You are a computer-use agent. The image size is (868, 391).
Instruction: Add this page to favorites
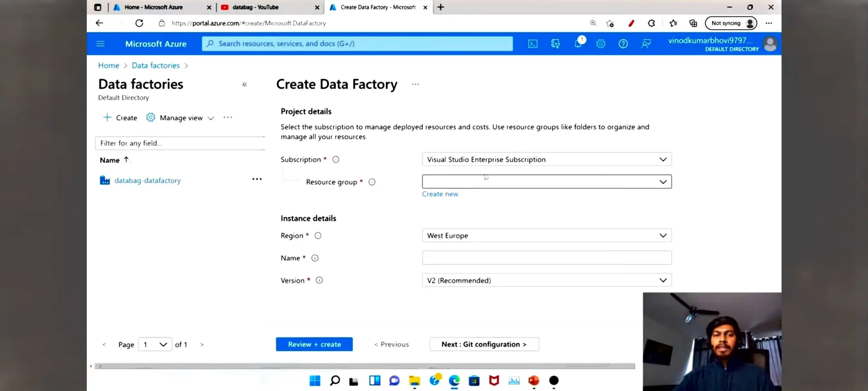(x=610, y=23)
